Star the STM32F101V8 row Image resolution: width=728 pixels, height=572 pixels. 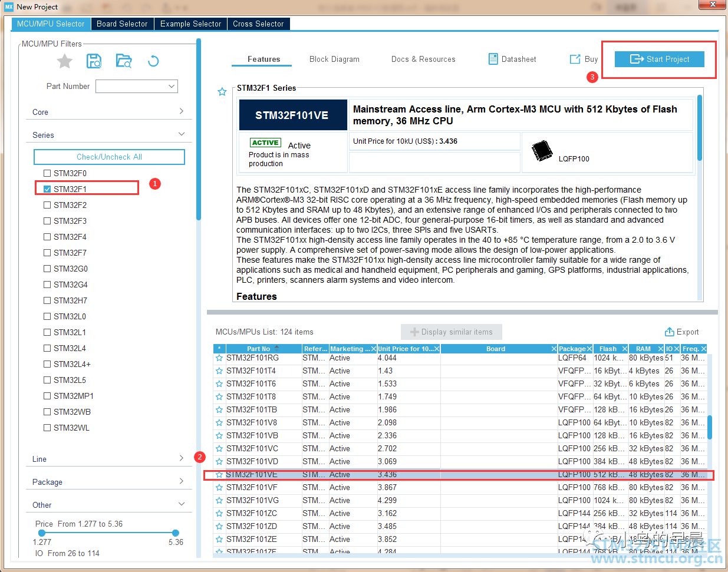(219, 423)
